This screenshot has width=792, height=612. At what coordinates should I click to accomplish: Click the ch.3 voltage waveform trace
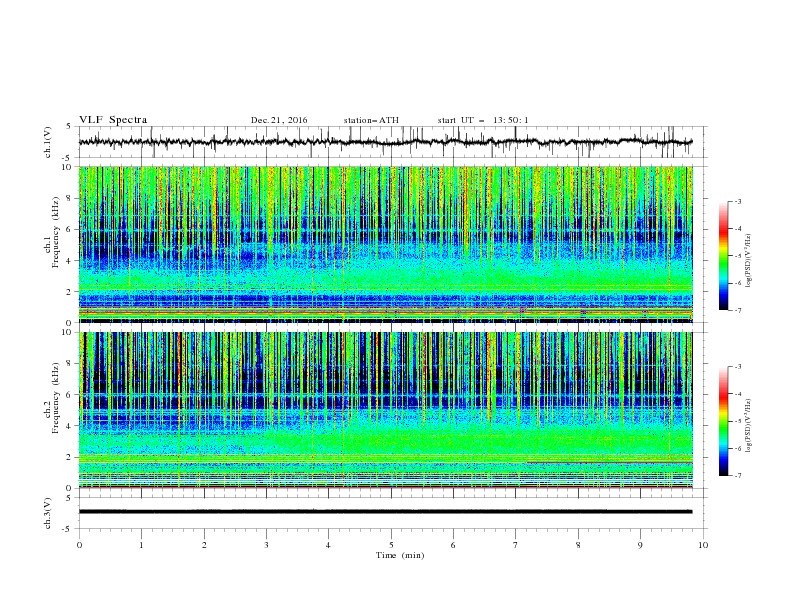coord(385,512)
